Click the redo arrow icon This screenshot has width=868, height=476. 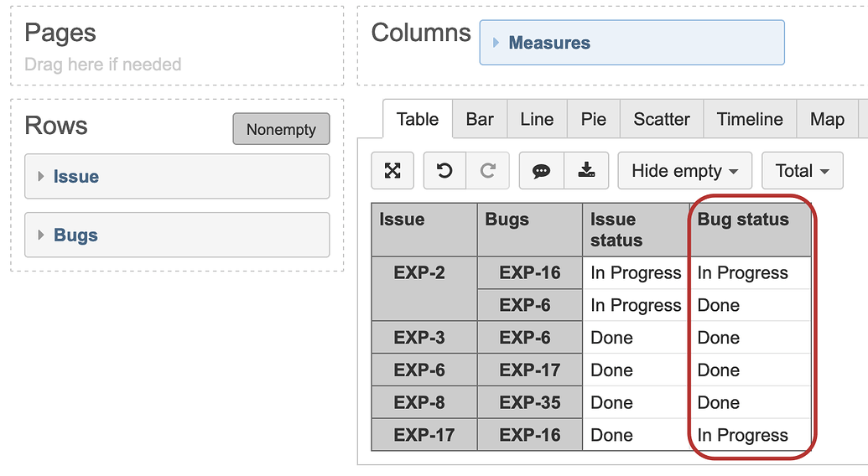point(487,171)
